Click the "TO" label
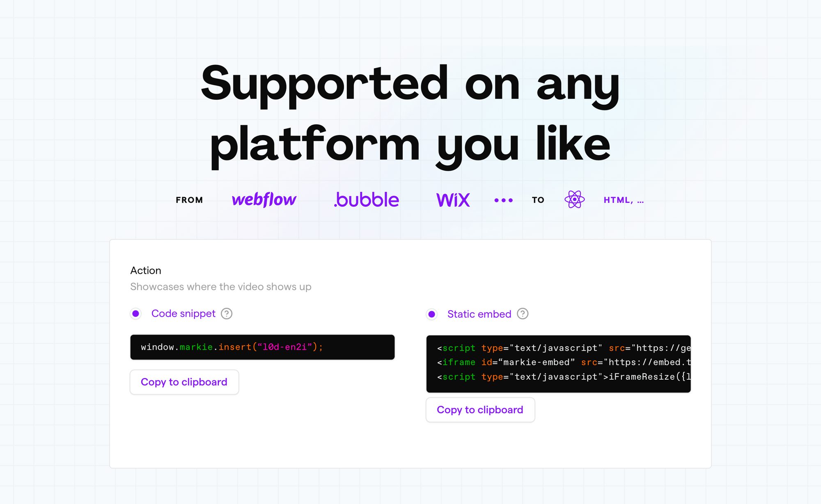This screenshot has height=504, width=821. (x=538, y=200)
